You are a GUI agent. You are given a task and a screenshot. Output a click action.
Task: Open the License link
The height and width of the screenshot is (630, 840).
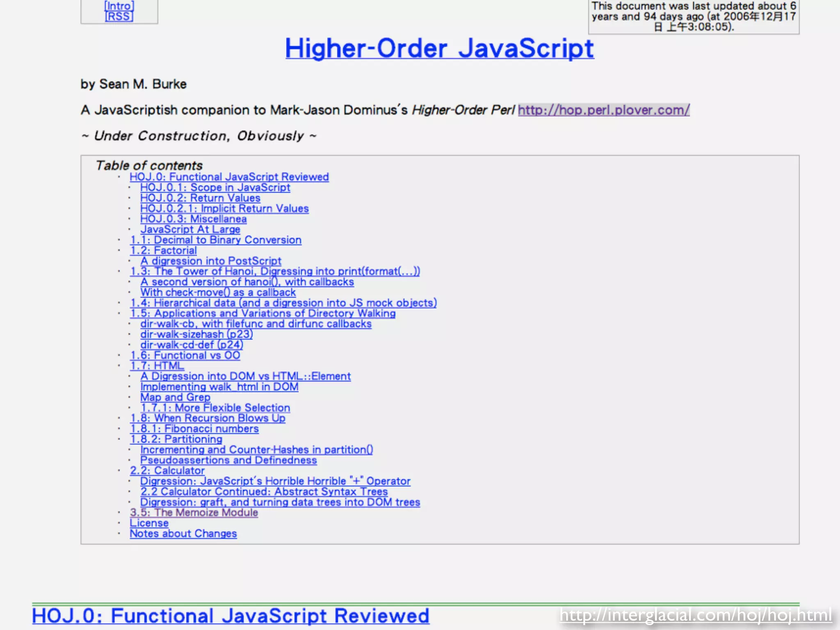click(x=149, y=523)
